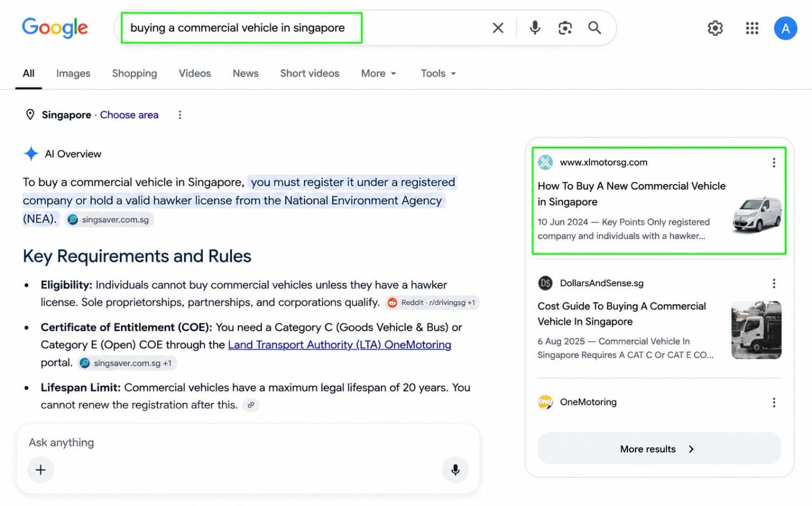Screen dimensions: 812x506
Task: Click the AI Overview sparkle icon
Action: 31,154
